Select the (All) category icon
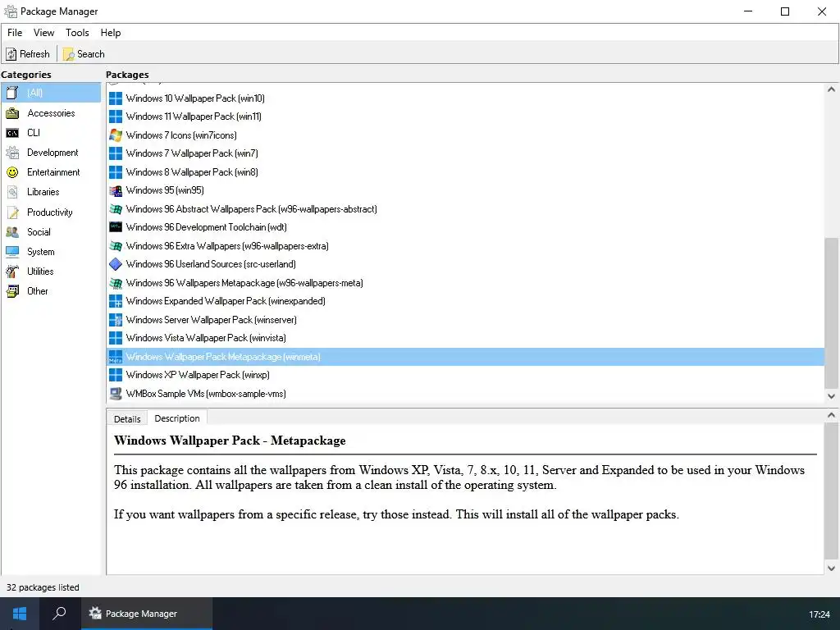The image size is (840, 630). (12, 93)
